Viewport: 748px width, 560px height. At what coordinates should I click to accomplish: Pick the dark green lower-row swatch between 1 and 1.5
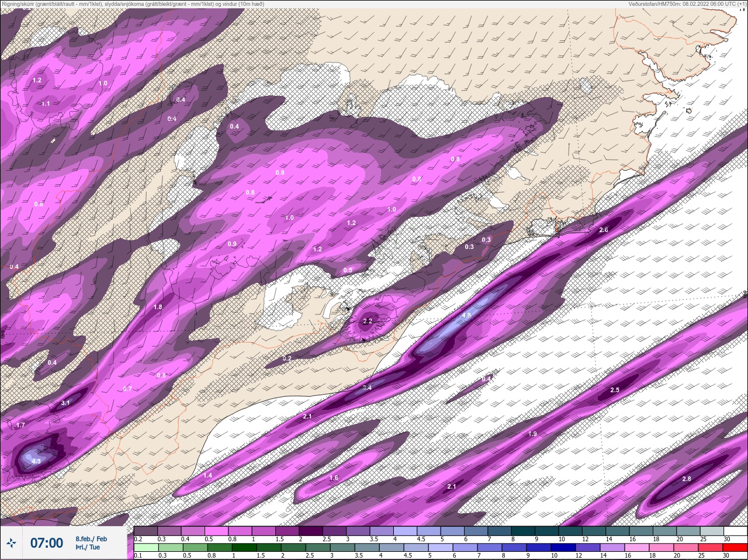[244, 548]
